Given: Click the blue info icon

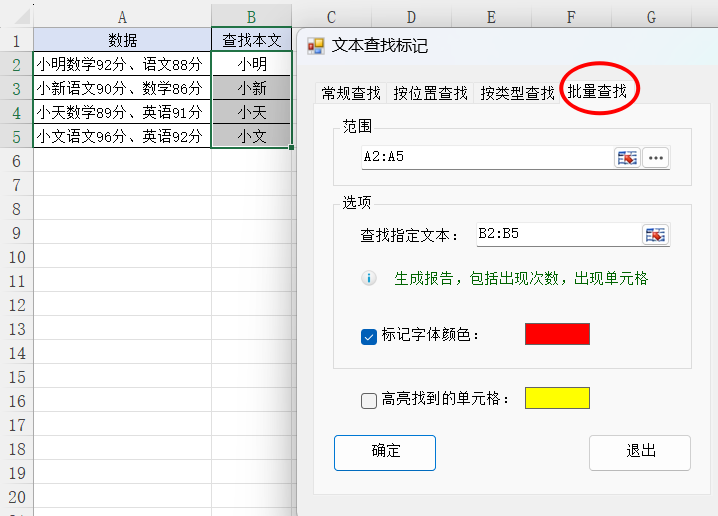Looking at the screenshot, I should tap(369, 278).
